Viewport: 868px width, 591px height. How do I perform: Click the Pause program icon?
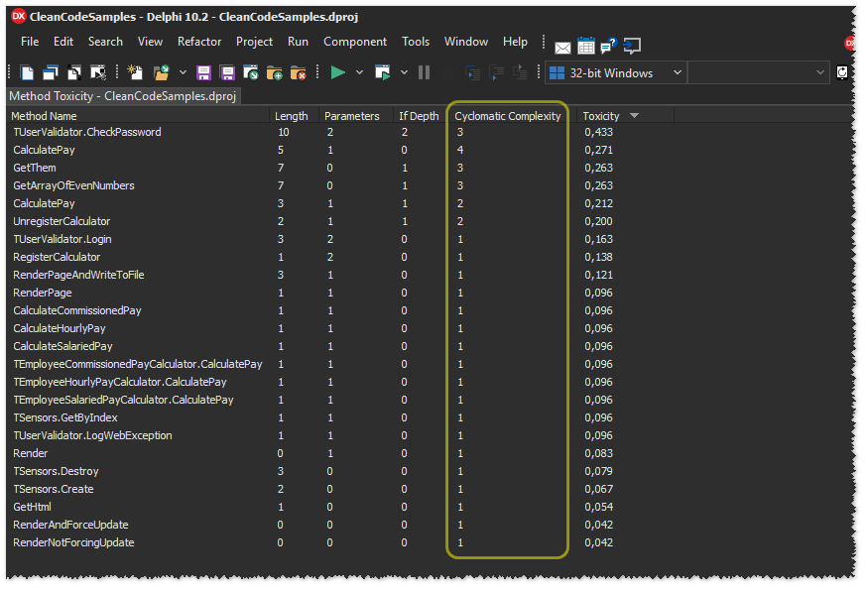[424, 72]
